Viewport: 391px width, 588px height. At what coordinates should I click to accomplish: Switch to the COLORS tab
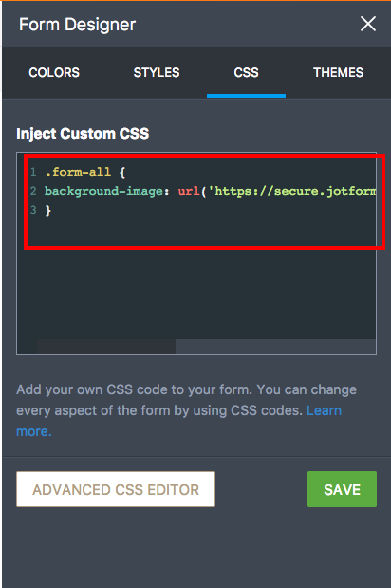54,72
